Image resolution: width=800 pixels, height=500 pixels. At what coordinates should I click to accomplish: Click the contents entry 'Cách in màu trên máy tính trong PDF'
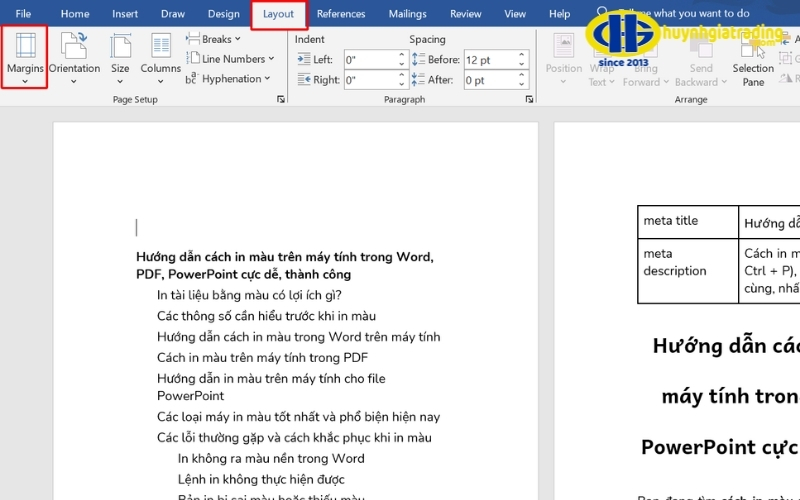pos(262,358)
